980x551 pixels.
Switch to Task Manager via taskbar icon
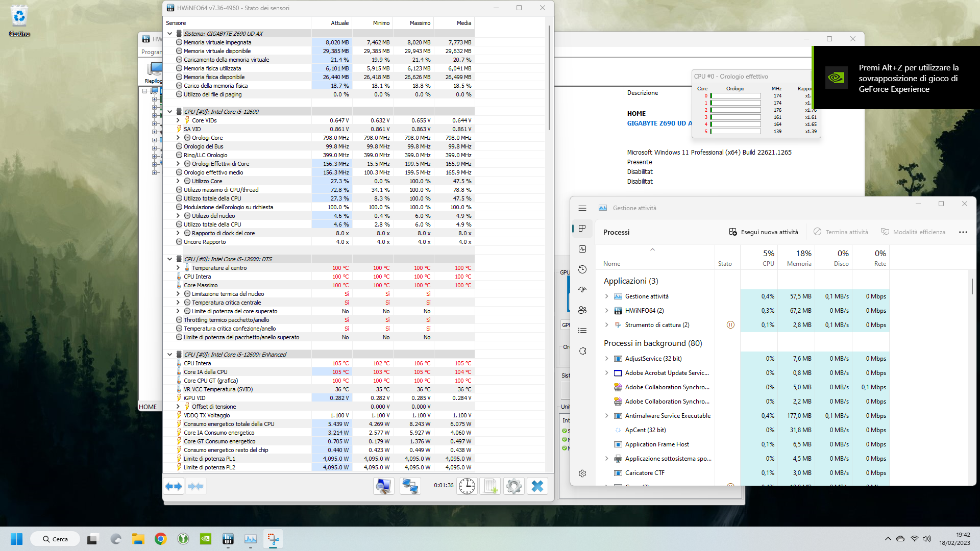click(x=250, y=539)
